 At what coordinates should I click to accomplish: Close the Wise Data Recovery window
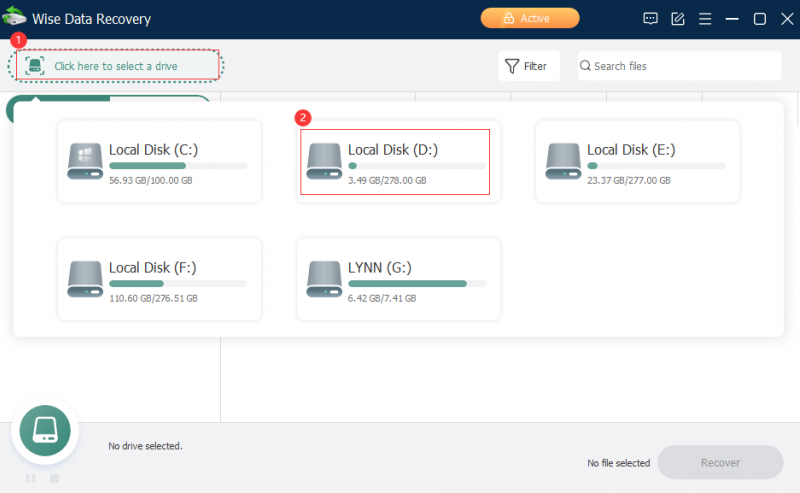click(x=787, y=19)
